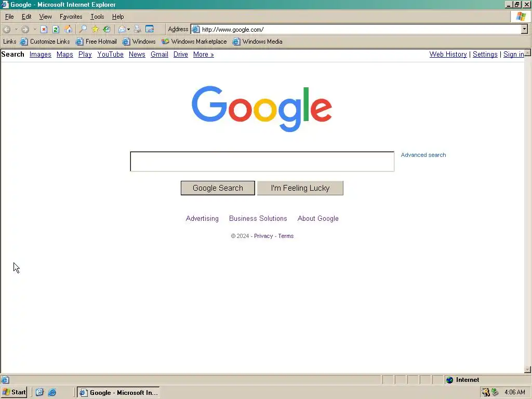Open Back button history dropdown arrow
This screenshot has width=532, height=399.
pyautogui.click(x=16, y=30)
